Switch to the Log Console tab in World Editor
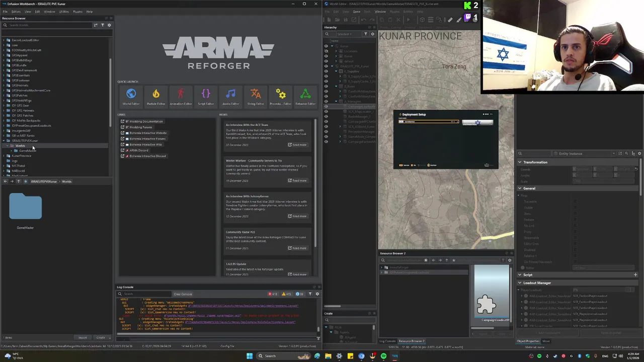Image resolution: width=644 pixels, height=362 pixels. click(x=387, y=341)
